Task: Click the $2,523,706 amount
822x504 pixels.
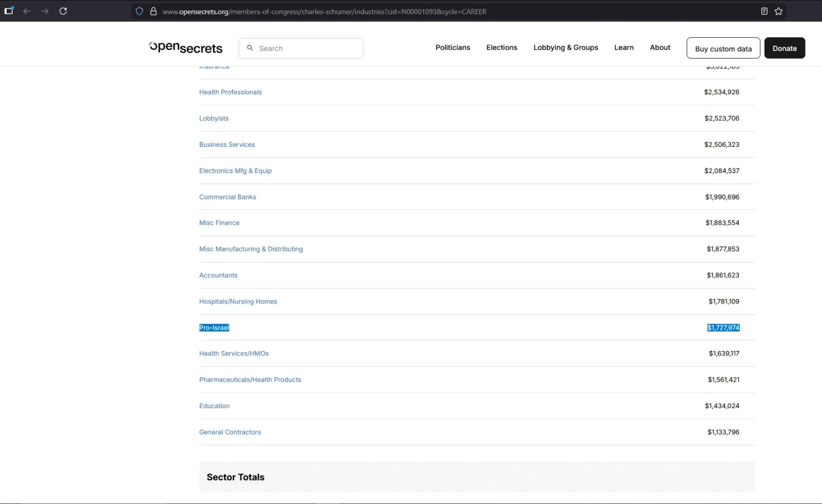Action: coord(722,118)
